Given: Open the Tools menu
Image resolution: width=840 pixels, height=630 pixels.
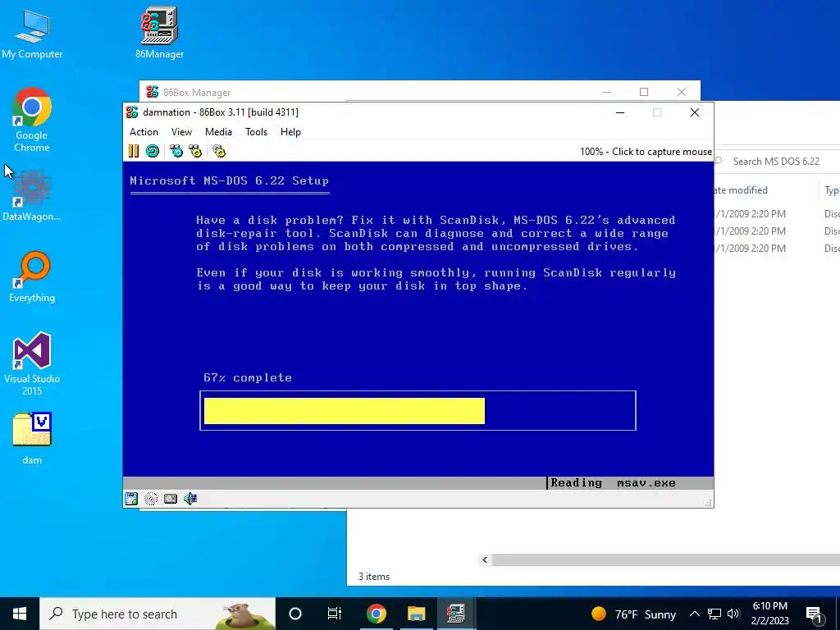Looking at the screenshot, I should pos(256,132).
